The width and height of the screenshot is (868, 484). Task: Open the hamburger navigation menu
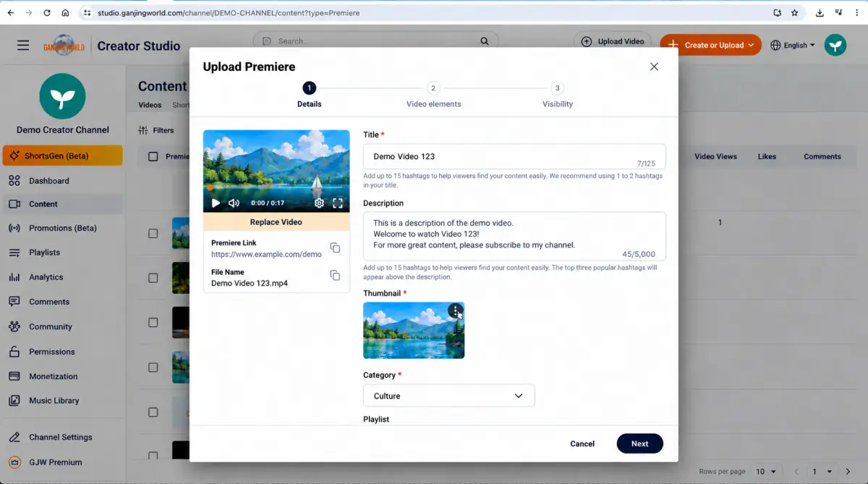pyautogui.click(x=23, y=45)
